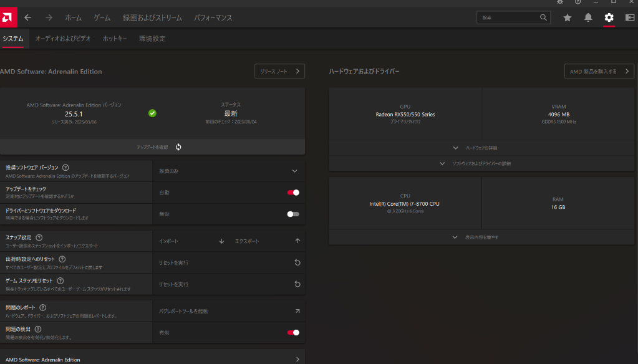Click the bug report launch arrow icon

point(297,311)
